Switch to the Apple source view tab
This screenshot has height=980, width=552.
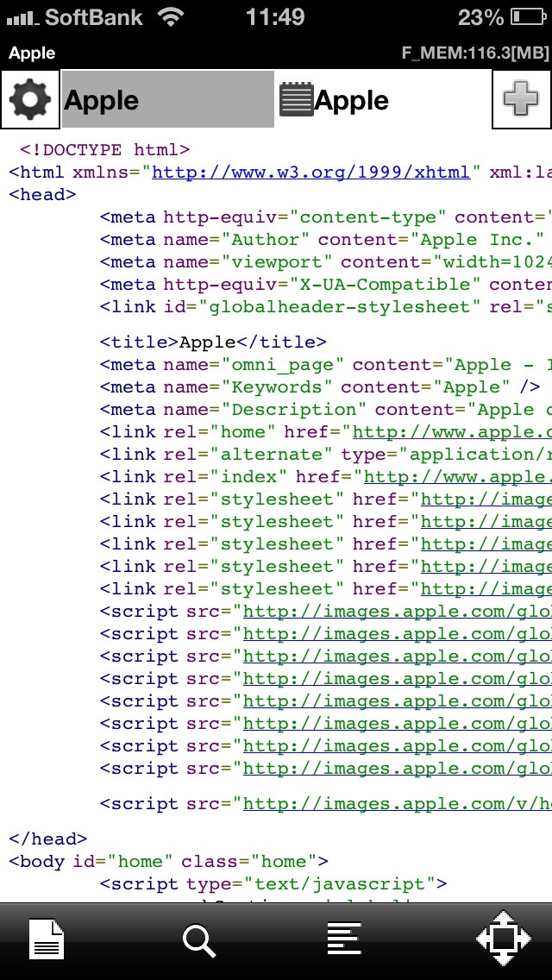[x=383, y=99]
